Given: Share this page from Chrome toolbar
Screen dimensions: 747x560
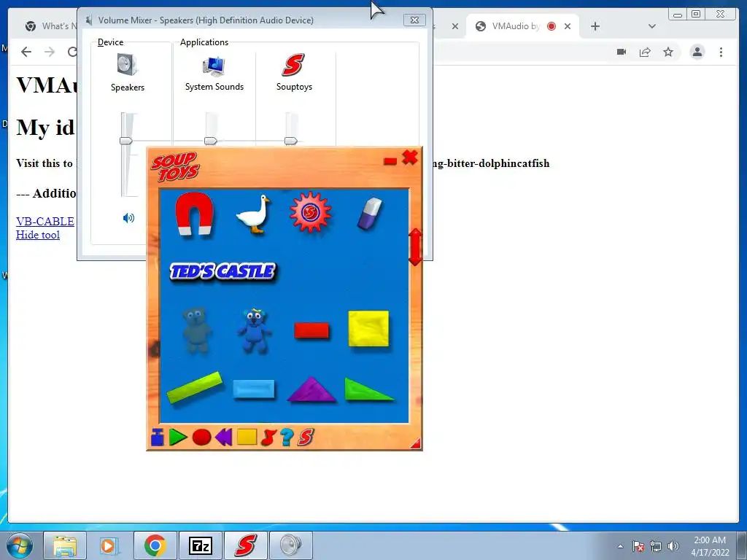Looking at the screenshot, I should click(x=645, y=52).
